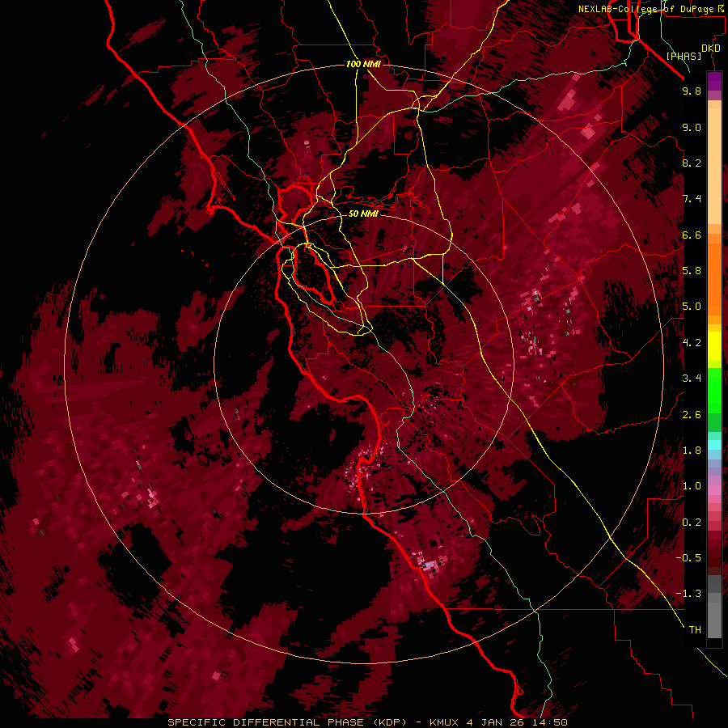
Task: Click the 9.8 color scale value
Action: [x=692, y=91]
